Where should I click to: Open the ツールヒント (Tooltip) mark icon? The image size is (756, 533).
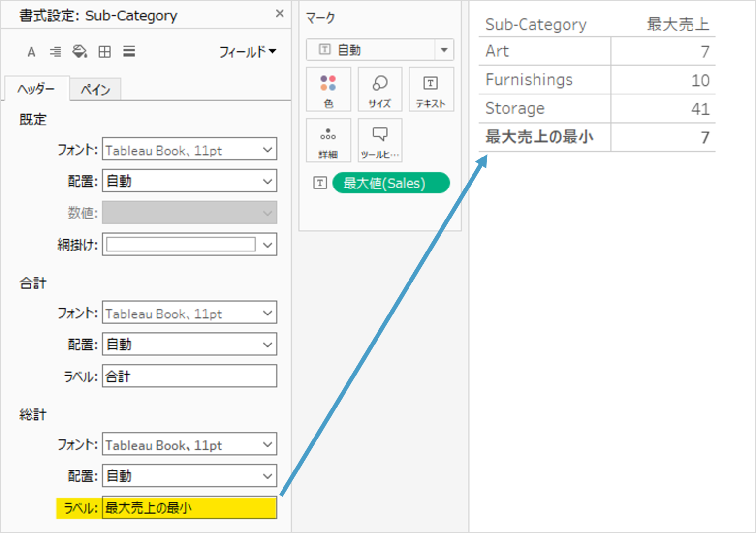coord(379,140)
